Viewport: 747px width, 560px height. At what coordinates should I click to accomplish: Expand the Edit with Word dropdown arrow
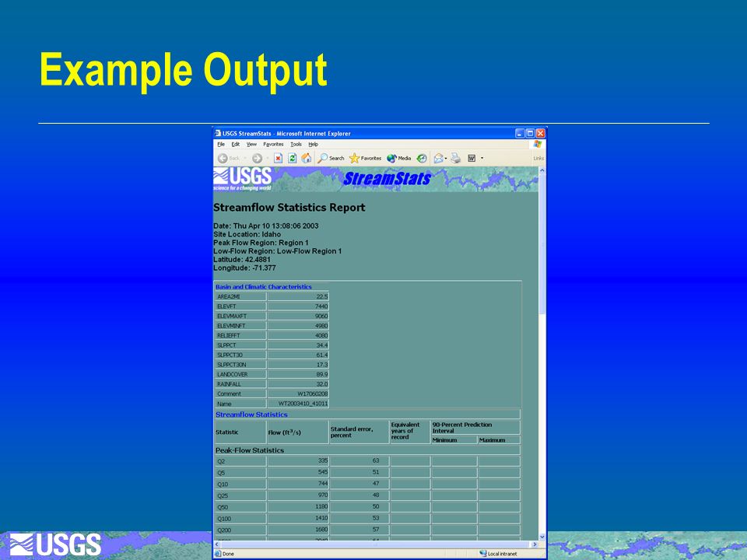click(x=482, y=158)
